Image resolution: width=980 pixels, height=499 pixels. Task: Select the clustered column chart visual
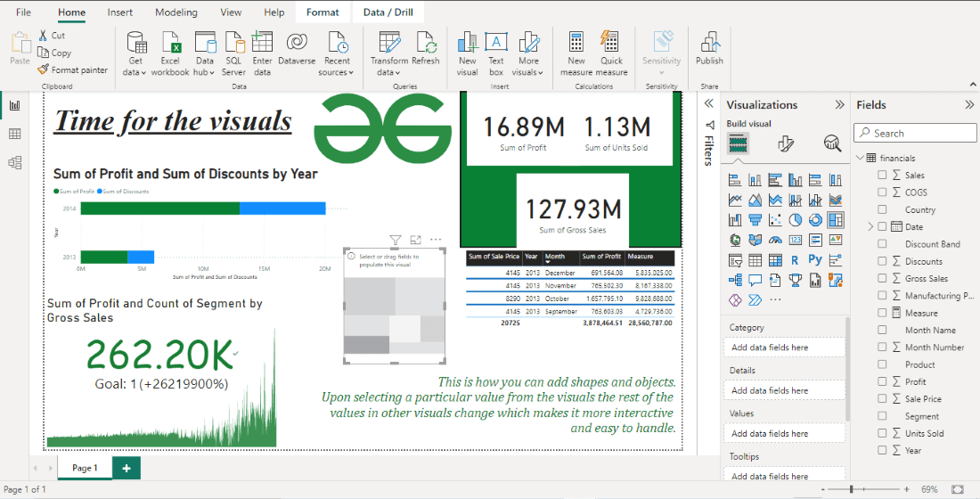(x=795, y=180)
